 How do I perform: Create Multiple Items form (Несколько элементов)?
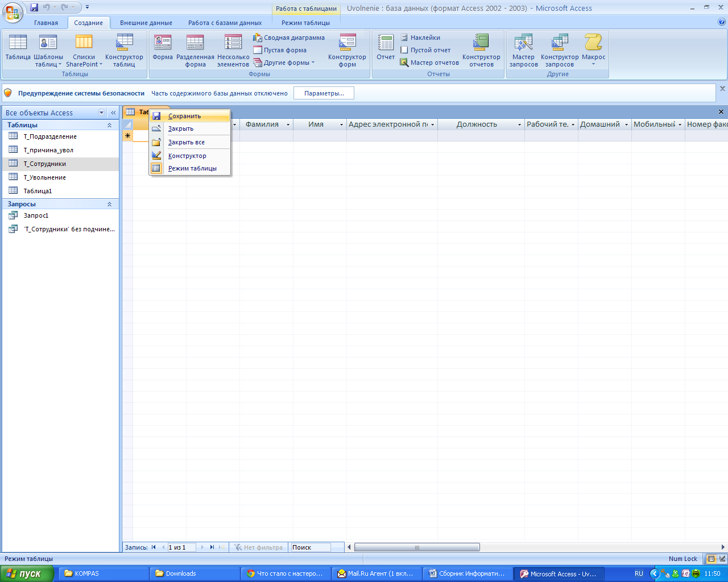coord(233,51)
